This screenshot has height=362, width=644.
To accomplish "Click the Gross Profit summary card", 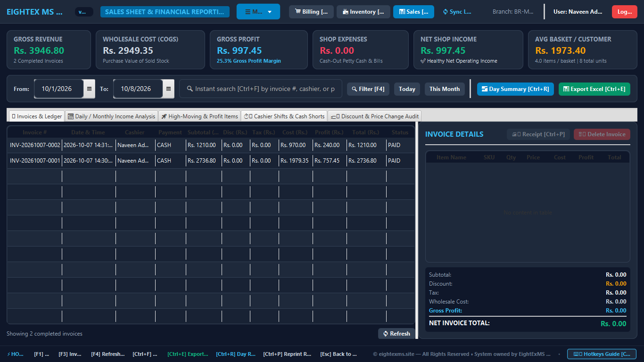I will pos(259,49).
